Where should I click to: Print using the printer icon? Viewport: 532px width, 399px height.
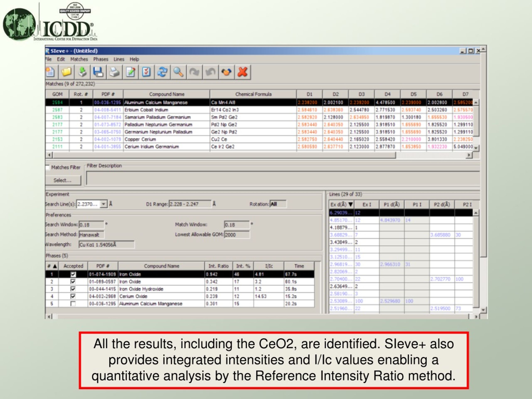tap(115, 72)
